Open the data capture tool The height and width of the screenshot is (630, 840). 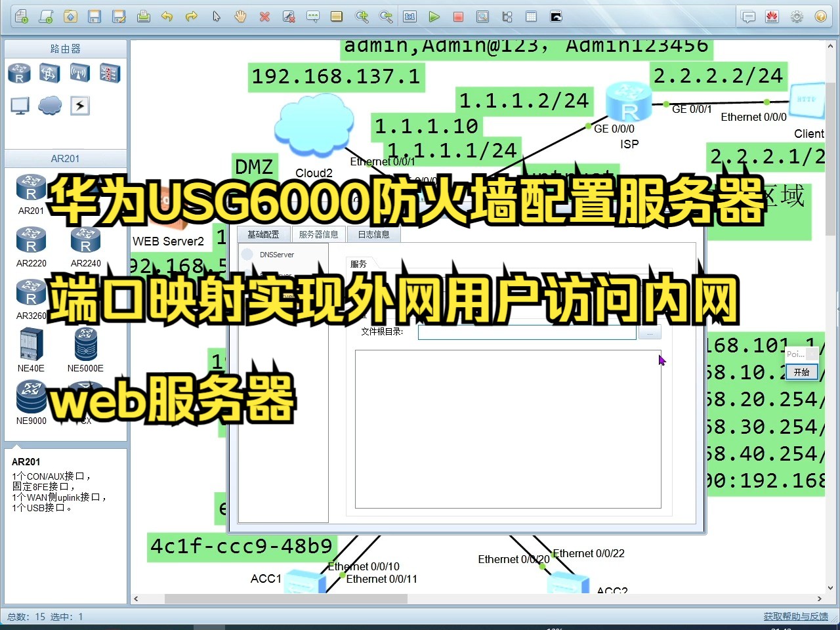coord(482,16)
